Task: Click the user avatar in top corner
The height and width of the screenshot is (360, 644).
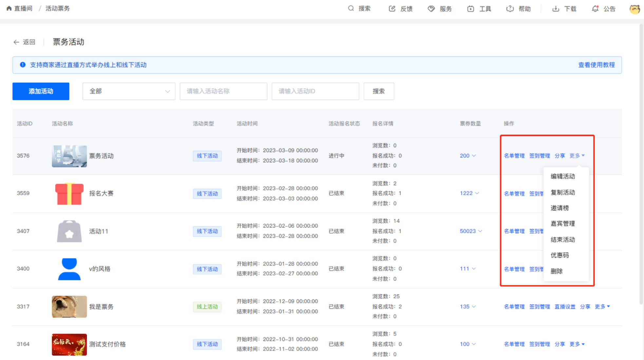Action: coord(635,9)
